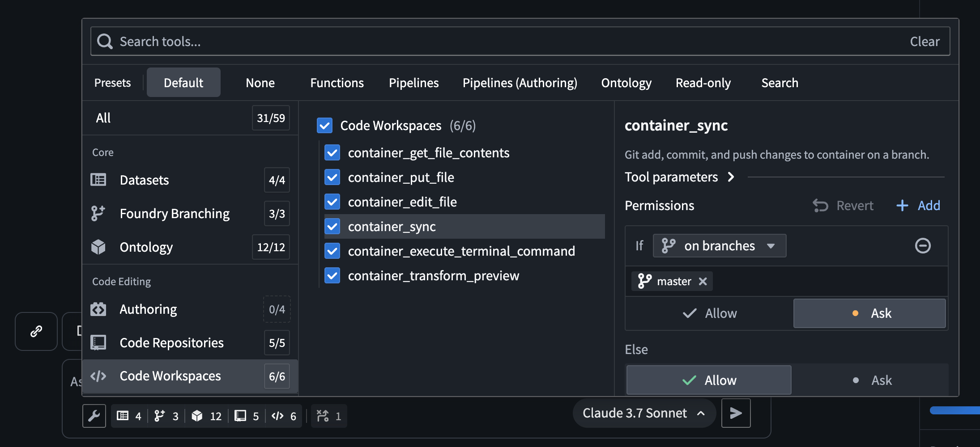This screenshot has height=447, width=980.
Task: Uncheck container_execute_terminal_command
Action: coord(332,251)
